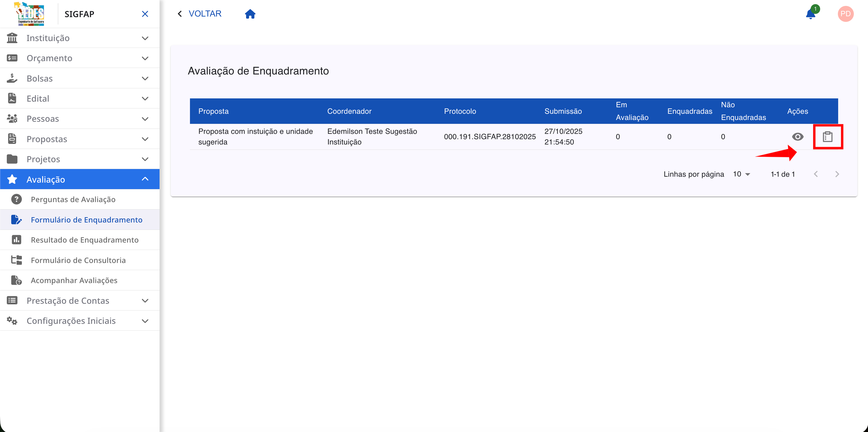Open the PD user avatar menu
Viewport: 868px width, 432px height.
point(846,14)
